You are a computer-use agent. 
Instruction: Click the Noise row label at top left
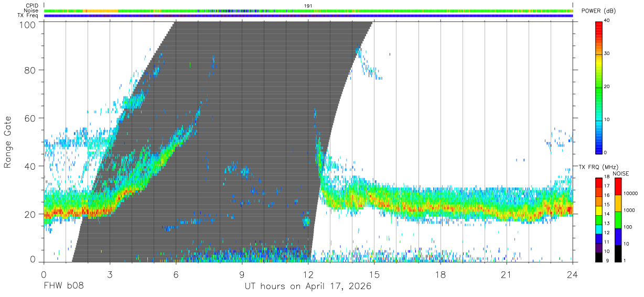(x=31, y=10)
